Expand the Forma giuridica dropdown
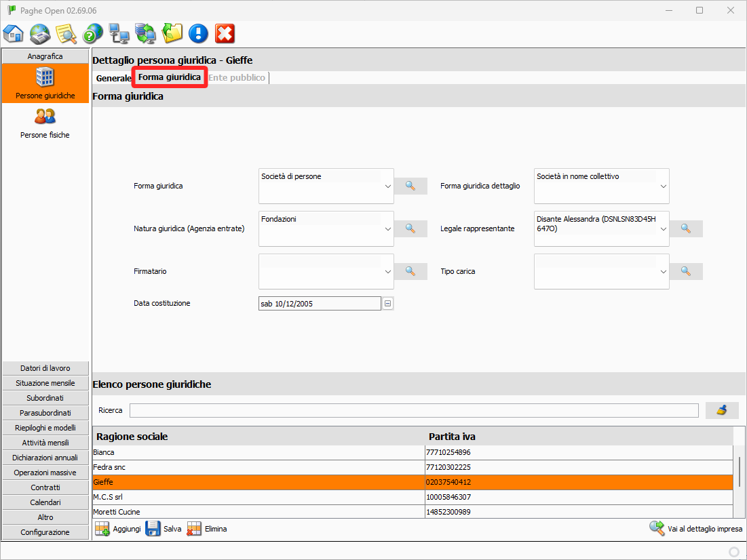747x560 pixels. 387,186
